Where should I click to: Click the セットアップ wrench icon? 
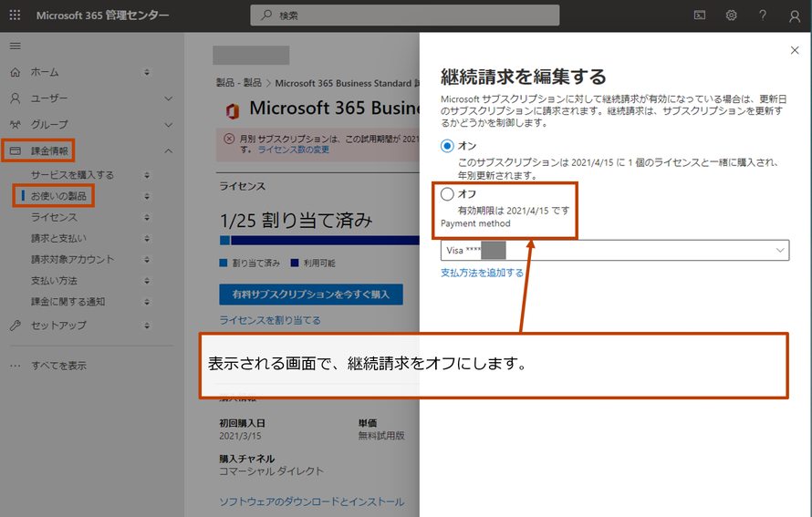point(15,326)
